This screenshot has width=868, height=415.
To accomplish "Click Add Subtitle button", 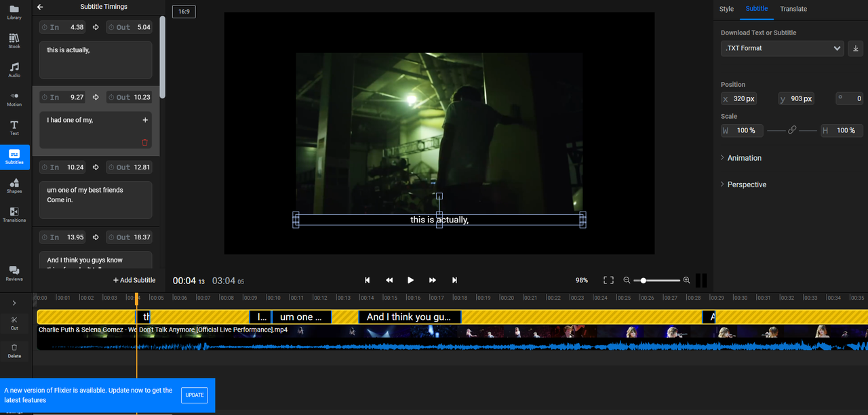I will coord(134,280).
